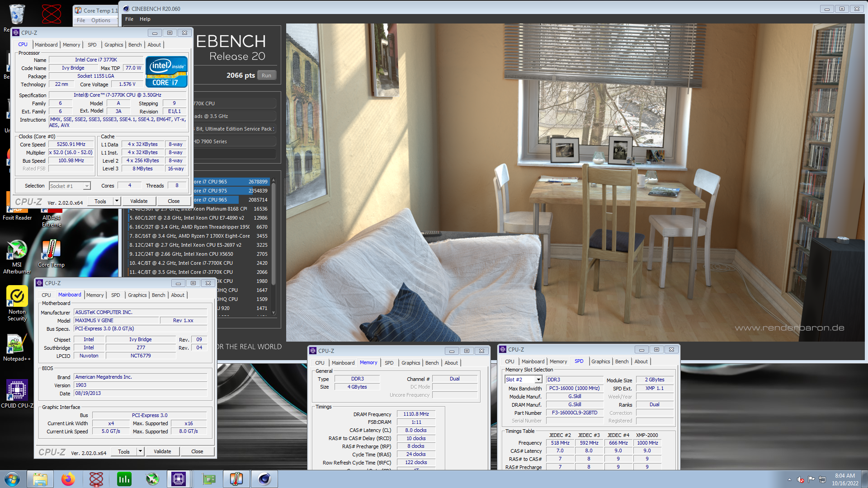
Task: Click the Core Speed value 5250.91 MHz
Action: 71,145
